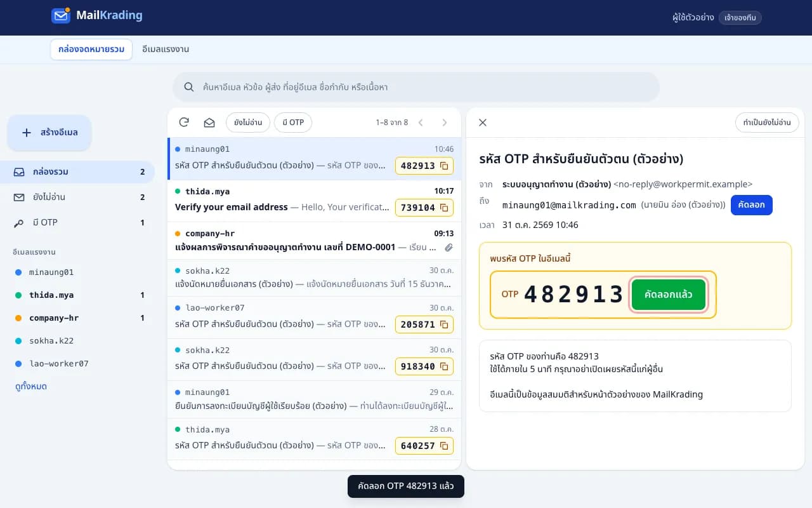Click ทำเป็นยังไม่อ่าน button
Viewport: 812px width, 508px height.
pos(767,123)
